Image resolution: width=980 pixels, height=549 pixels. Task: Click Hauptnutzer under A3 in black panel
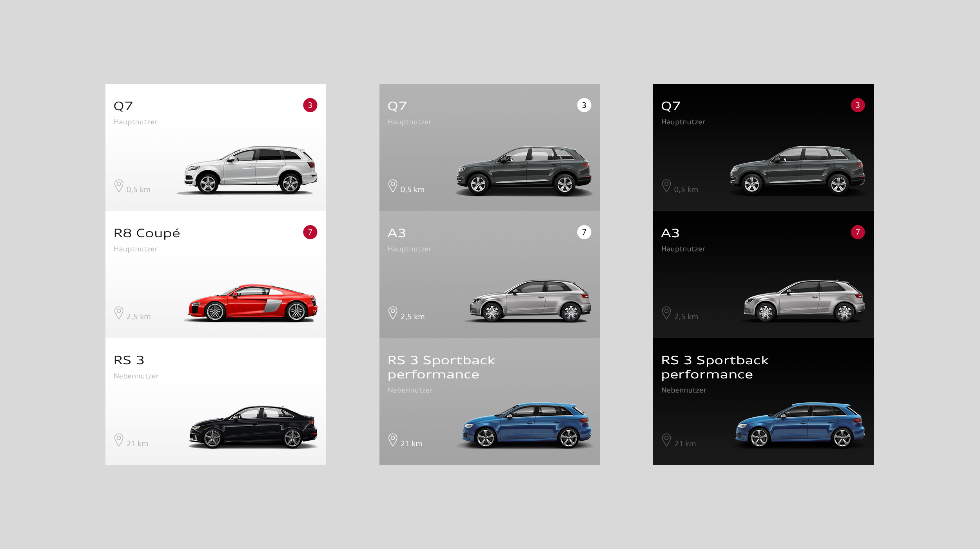[683, 249]
